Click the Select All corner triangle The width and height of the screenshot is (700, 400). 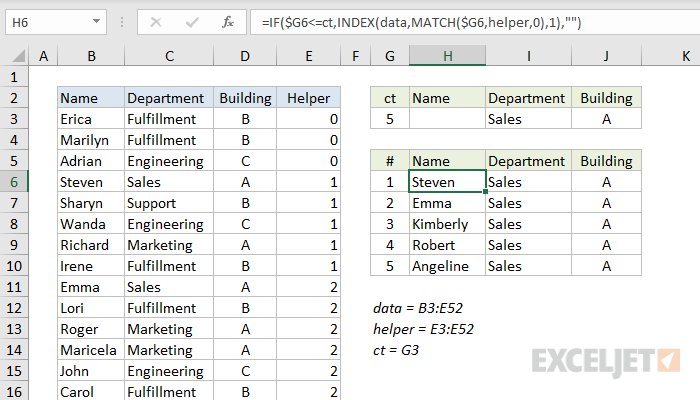point(16,57)
